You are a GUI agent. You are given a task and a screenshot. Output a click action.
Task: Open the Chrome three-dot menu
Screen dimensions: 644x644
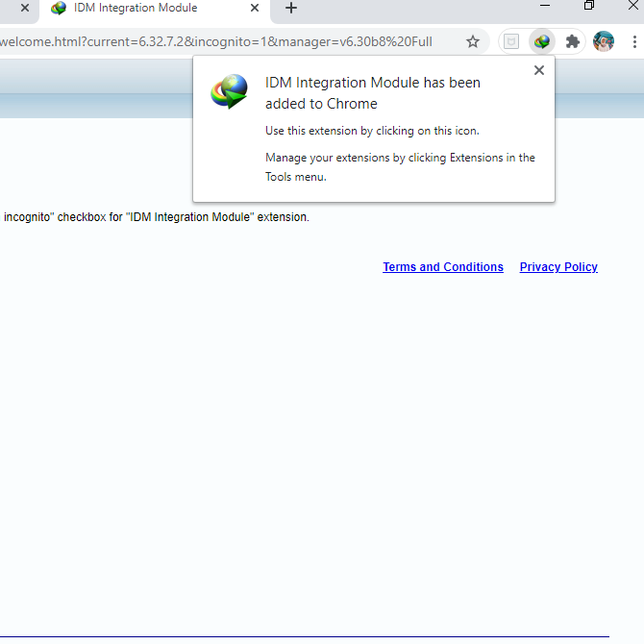(x=634, y=41)
